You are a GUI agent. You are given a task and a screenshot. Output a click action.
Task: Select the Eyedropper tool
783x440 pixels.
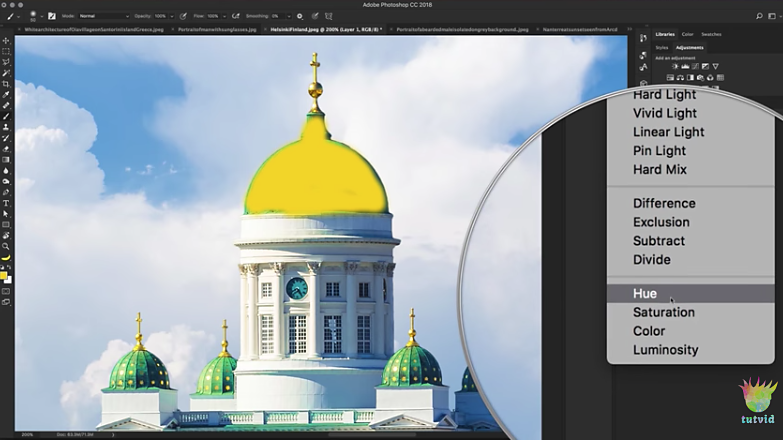tap(6, 95)
